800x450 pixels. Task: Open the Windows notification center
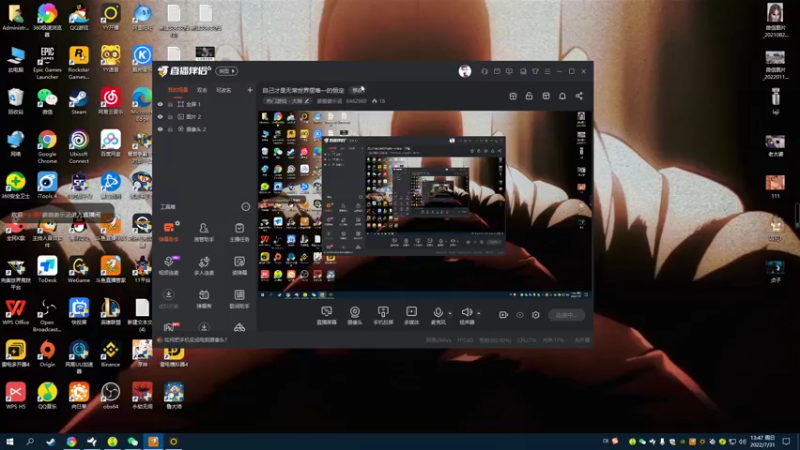[786, 441]
